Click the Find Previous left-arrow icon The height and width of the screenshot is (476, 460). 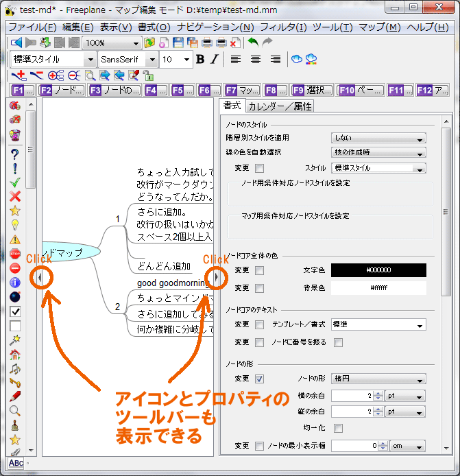(119, 75)
